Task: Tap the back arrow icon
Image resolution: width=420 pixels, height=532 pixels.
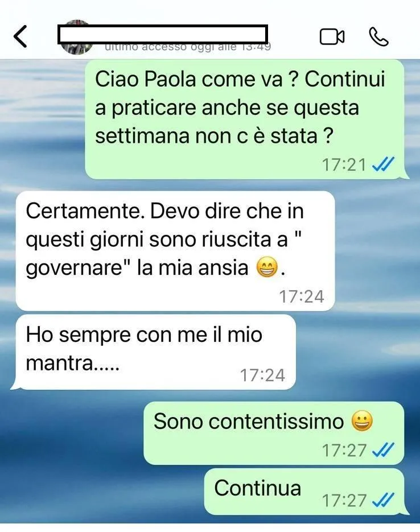Action: (x=20, y=36)
